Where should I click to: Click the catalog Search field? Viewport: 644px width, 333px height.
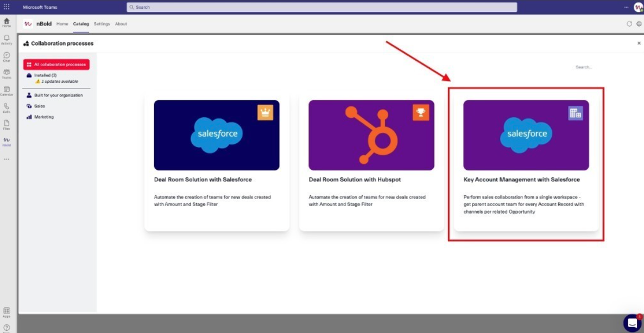point(585,67)
